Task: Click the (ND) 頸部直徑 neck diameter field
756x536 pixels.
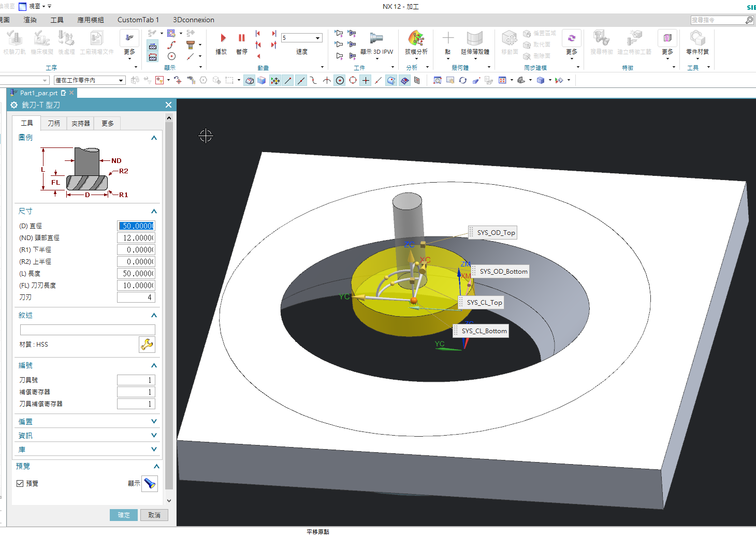Action: [136, 237]
